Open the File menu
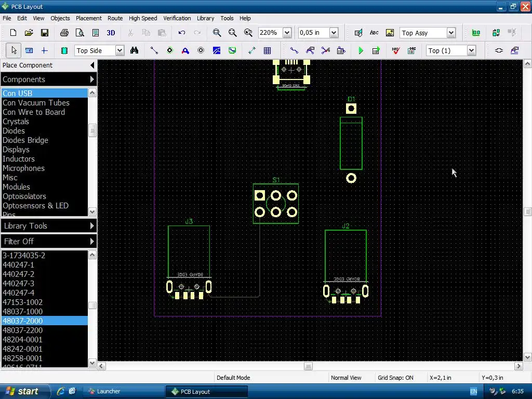This screenshot has height=399, width=532. pyautogui.click(x=7, y=18)
